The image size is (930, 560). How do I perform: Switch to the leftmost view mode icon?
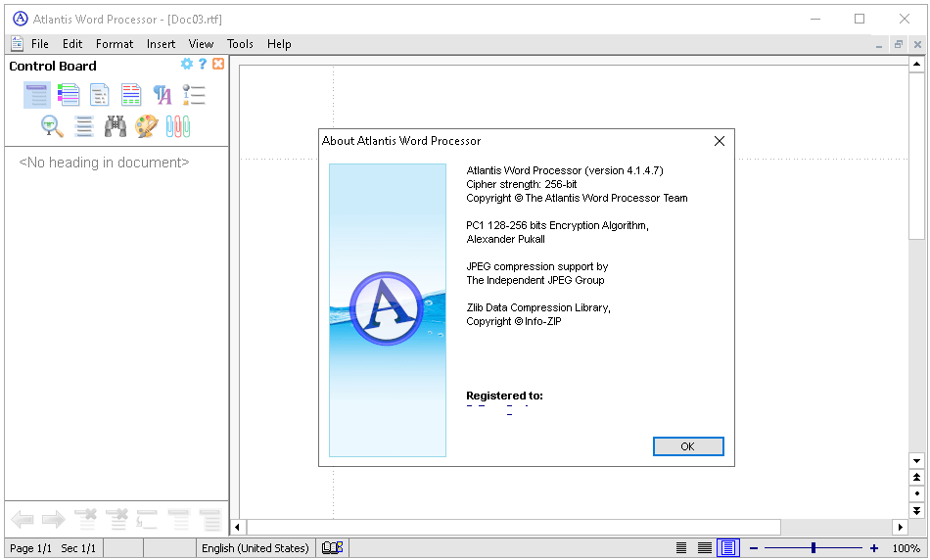(681, 548)
